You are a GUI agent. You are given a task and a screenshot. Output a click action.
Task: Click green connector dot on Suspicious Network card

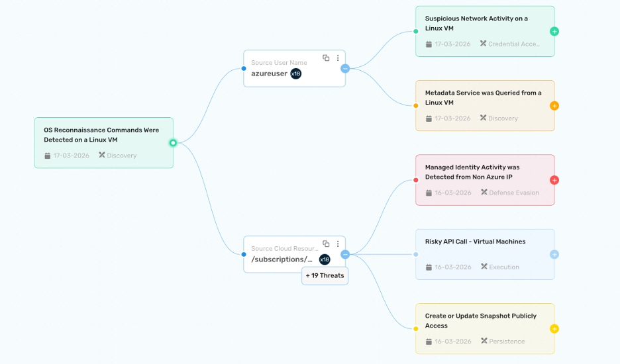coord(415,31)
